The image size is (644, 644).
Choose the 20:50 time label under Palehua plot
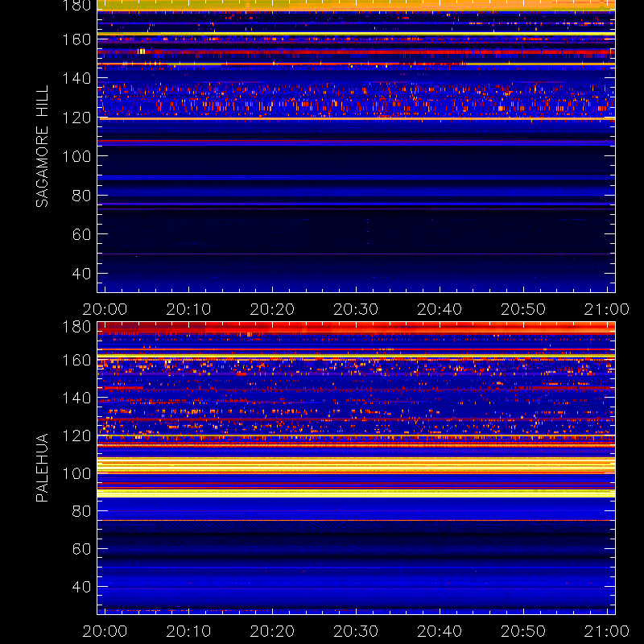pyautogui.click(x=523, y=631)
